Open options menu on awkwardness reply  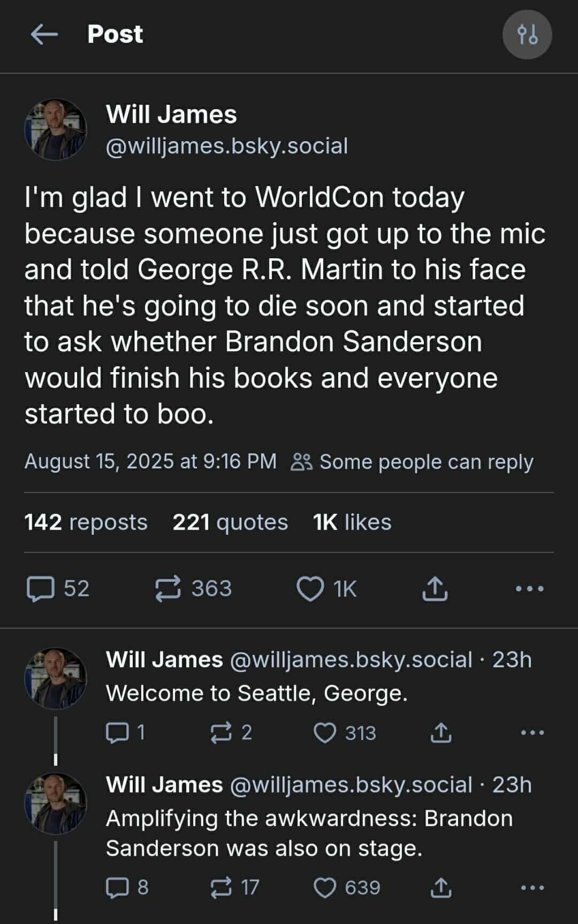[x=533, y=888]
